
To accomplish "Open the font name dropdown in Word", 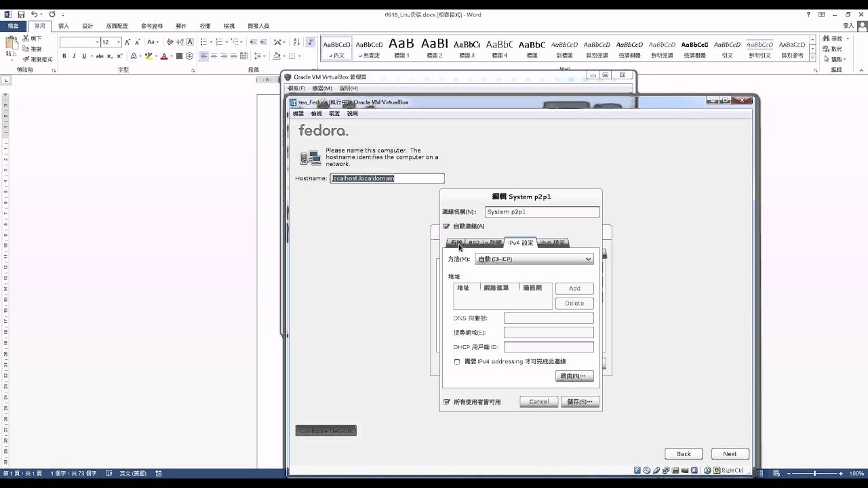I will (x=97, y=42).
